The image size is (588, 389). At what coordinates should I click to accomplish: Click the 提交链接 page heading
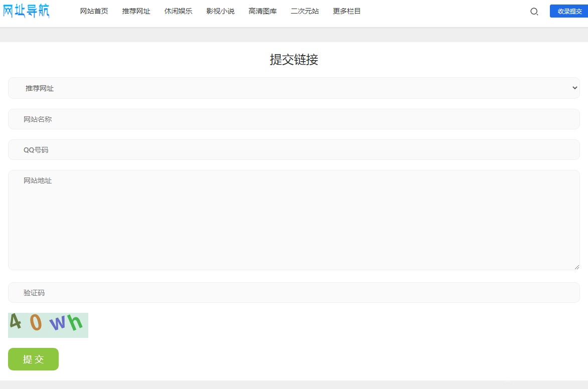point(294,60)
